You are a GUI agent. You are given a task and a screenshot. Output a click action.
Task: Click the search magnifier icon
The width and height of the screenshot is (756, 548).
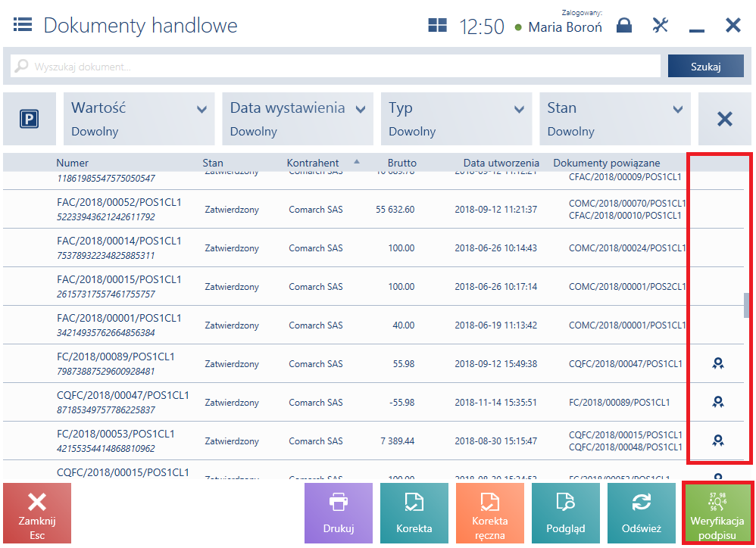click(21, 66)
